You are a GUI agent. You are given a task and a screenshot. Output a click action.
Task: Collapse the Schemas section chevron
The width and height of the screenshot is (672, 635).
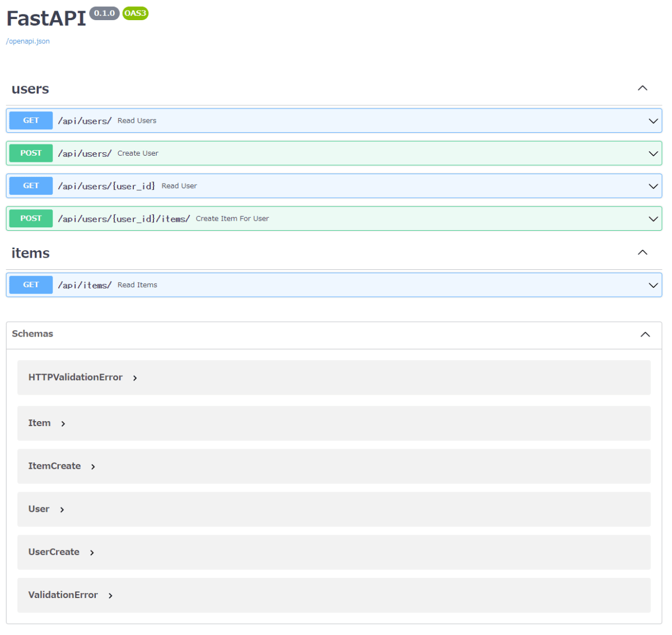[645, 334]
